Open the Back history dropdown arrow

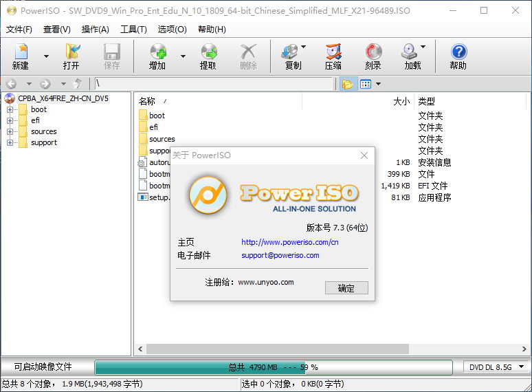tap(29, 83)
